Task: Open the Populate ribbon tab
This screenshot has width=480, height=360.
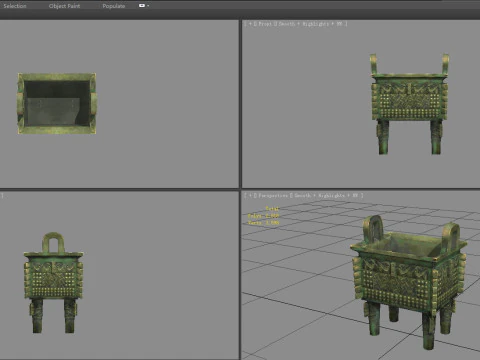Action: [x=114, y=6]
